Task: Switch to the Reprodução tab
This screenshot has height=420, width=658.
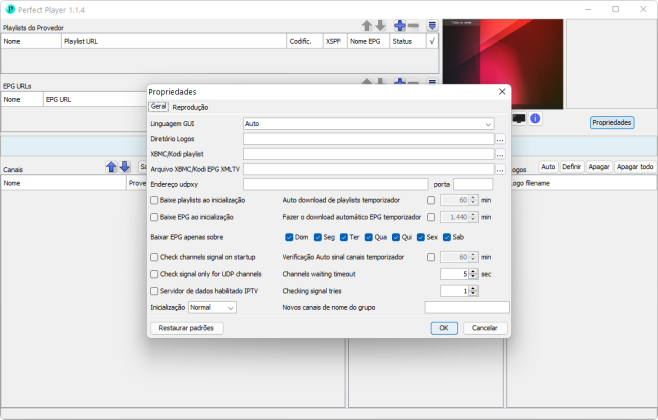Action: tap(190, 107)
